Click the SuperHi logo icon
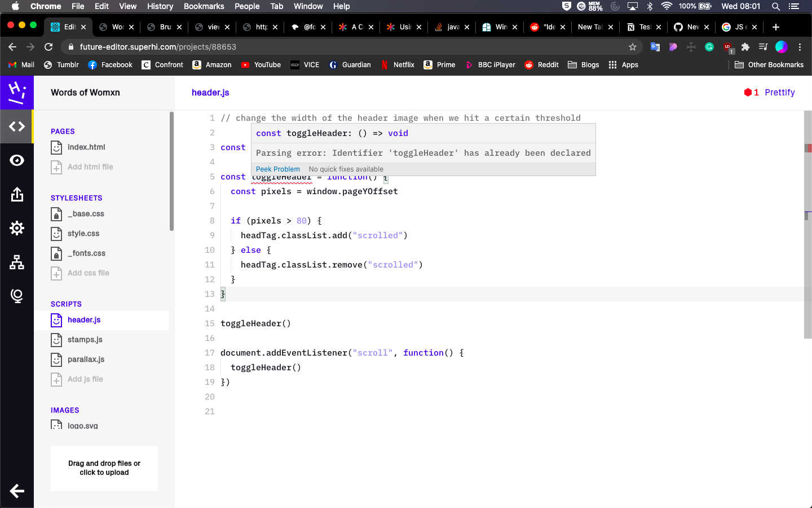812x508 pixels. tap(17, 93)
